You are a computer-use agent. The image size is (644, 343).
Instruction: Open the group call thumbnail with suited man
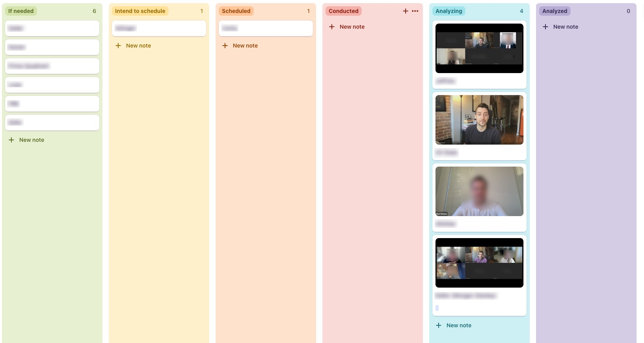[x=479, y=48]
